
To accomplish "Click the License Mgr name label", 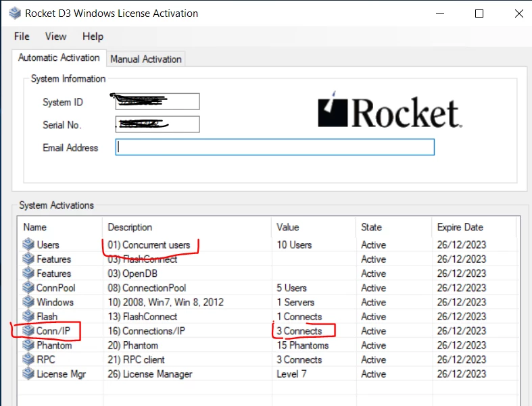I will [x=61, y=374].
